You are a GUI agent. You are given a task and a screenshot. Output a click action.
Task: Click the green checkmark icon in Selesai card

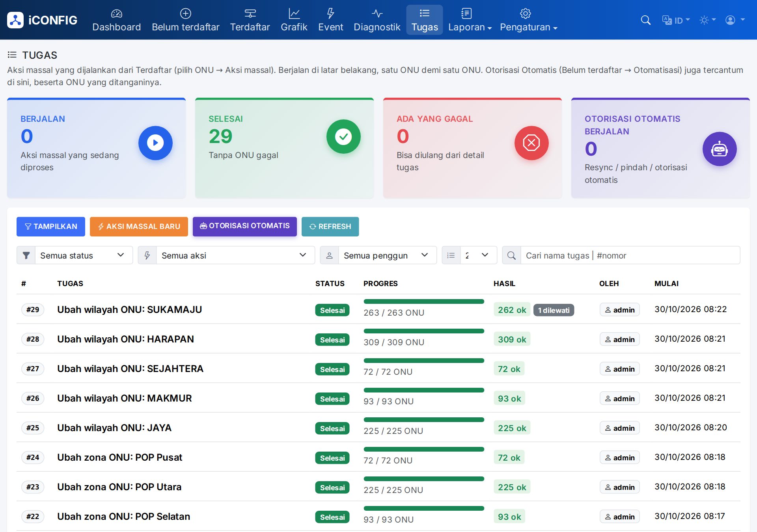pos(343,136)
